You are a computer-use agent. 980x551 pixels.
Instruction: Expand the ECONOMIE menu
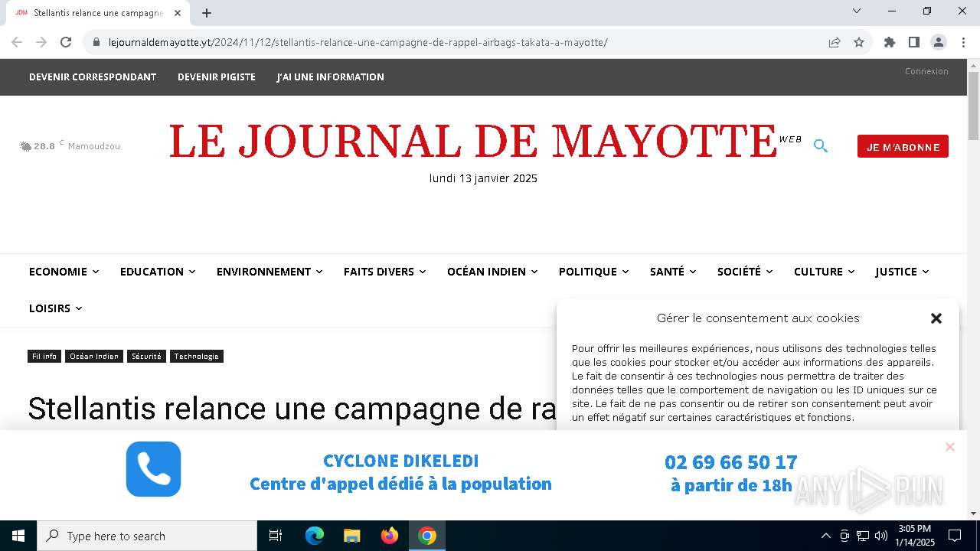64,272
